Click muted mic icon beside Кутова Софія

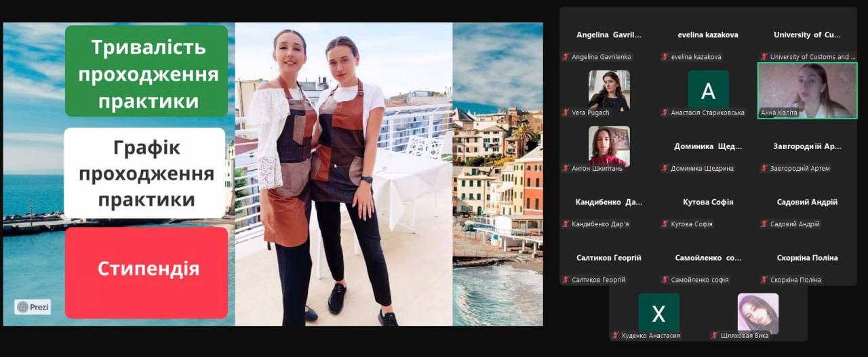point(665,224)
